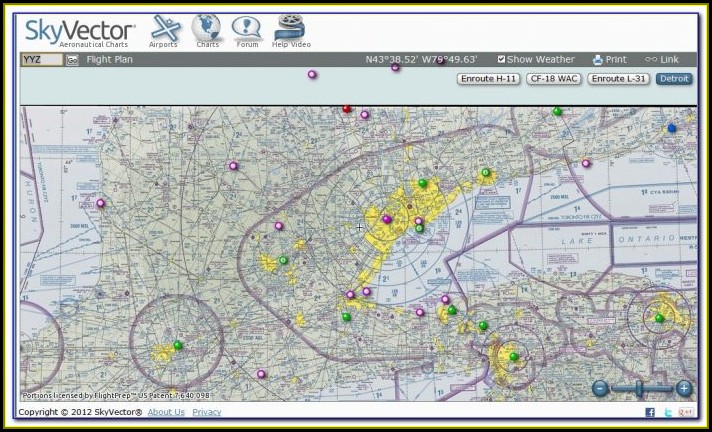This screenshot has height=432, width=712.
Task: Click the YYZ airport search field
Action: [x=42, y=60]
